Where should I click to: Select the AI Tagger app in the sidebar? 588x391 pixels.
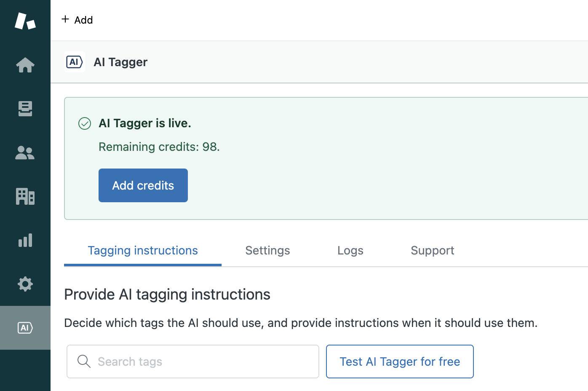[x=25, y=328]
